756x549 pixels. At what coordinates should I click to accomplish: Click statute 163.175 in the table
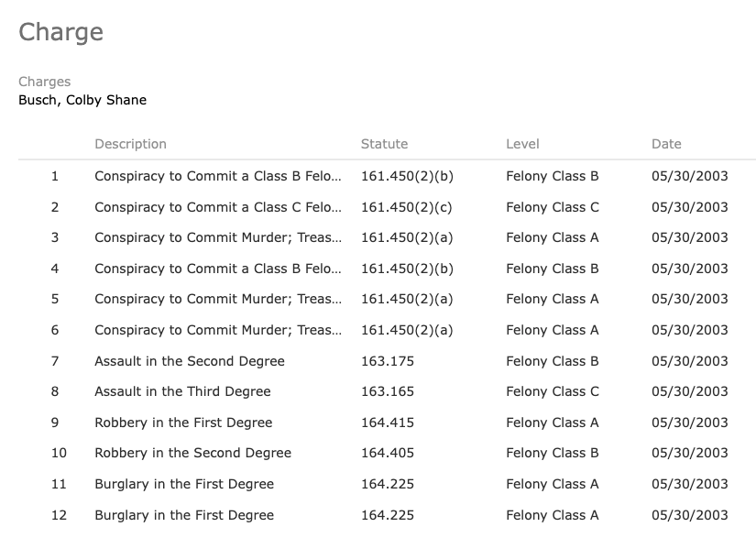[x=388, y=361]
